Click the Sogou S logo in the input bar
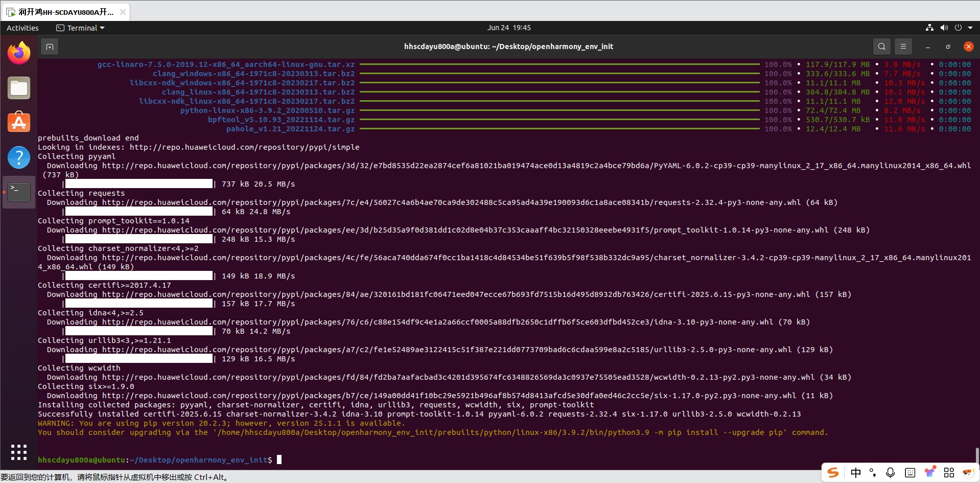This screenshot has height=483, width=980. 833,473
